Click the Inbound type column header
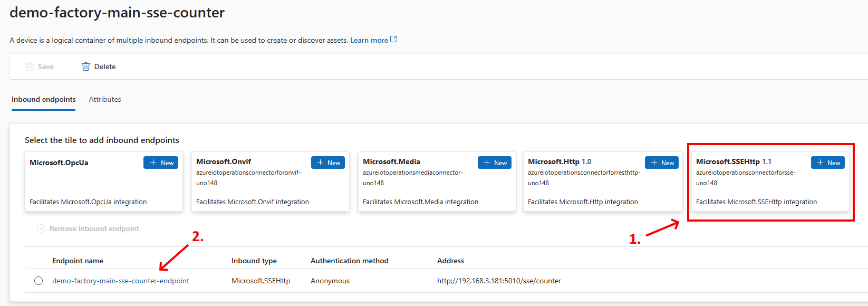Image resolution: width=868 pixels, height=306 pixels. tap(254, 261)
